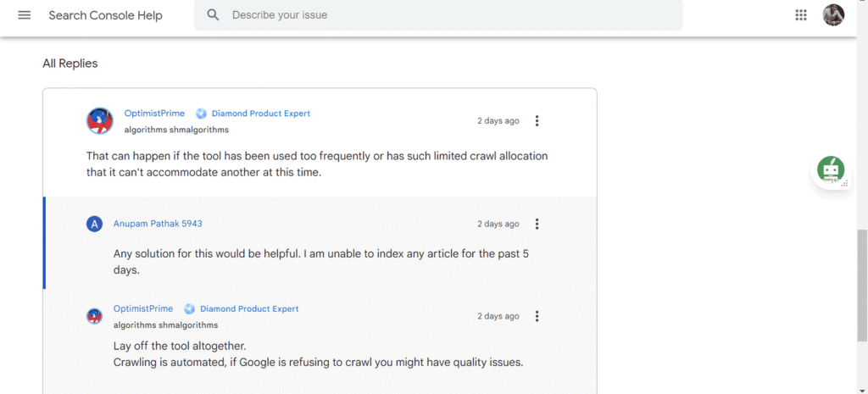The height and width of the screenshot is (394, 868).
Task: Click OptimistPrime's name in the third reply
Action: click(143, 309)
